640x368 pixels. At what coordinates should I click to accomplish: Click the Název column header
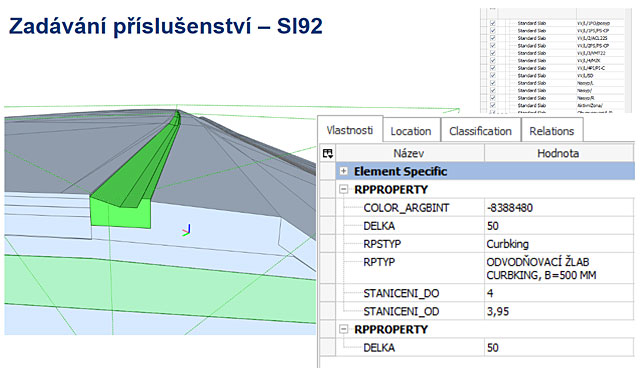(409, 153)
